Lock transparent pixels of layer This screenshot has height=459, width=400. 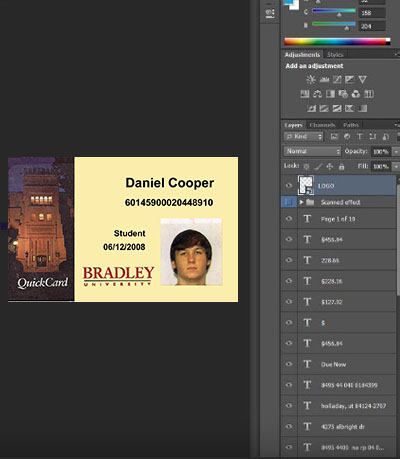(306, 166)
